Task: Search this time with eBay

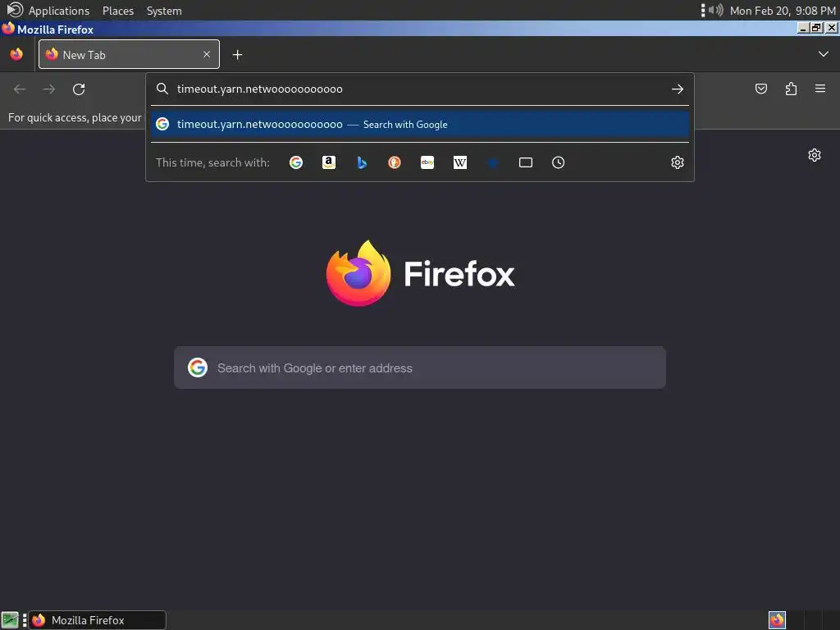Action: 427,162
